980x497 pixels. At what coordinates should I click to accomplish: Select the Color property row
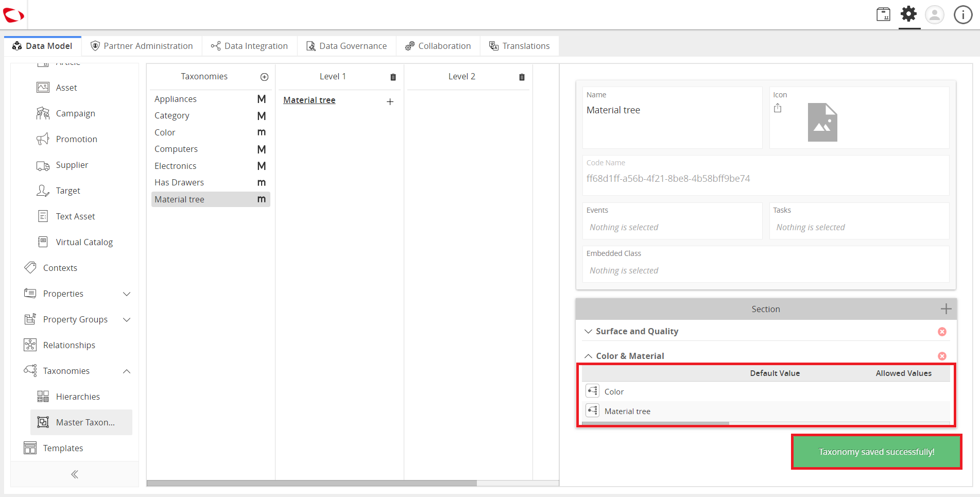766,391
